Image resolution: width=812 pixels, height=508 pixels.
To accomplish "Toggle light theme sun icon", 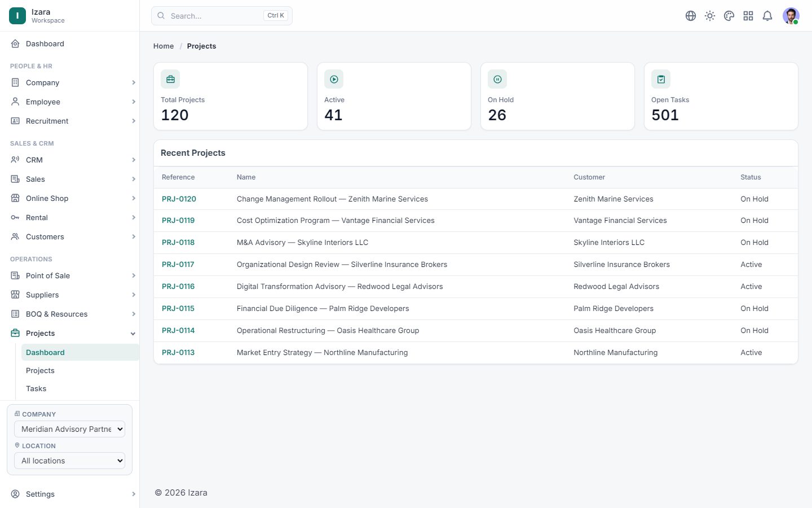I will (x=710, y=16).
